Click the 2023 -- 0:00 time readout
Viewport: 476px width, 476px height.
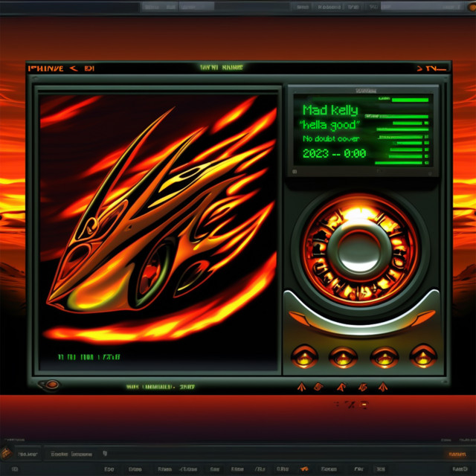(334, 153)
